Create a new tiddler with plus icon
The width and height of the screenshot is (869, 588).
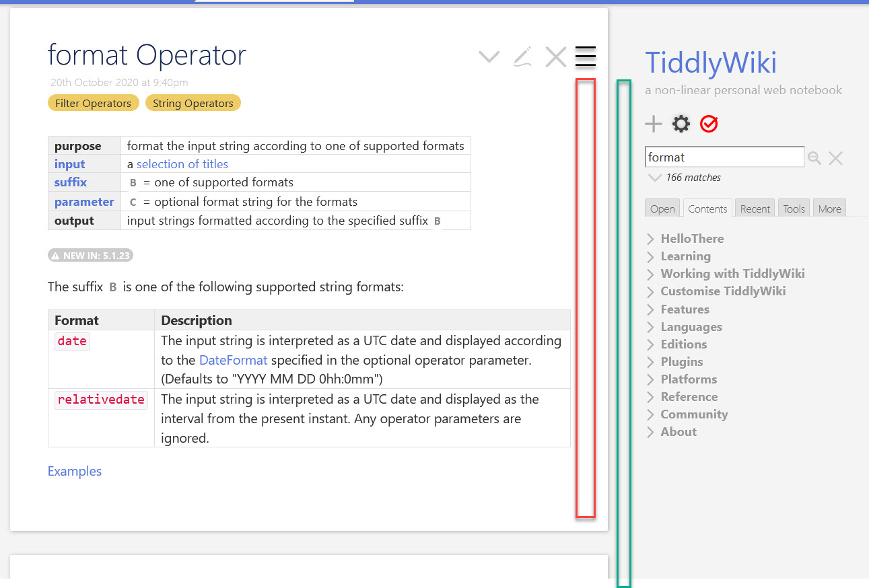coord(654,124)
